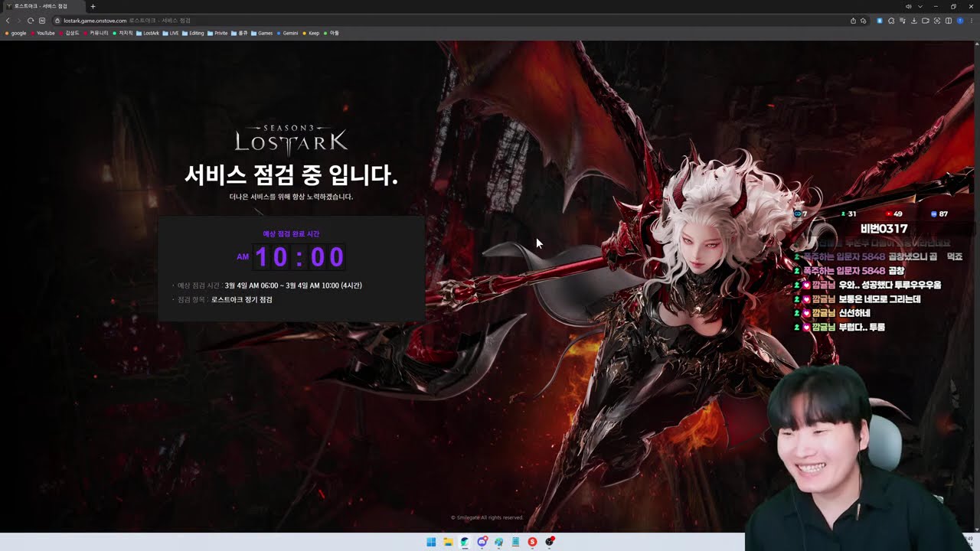Image resolution: width=980 pixels, height=551 pixels.
Task: Click the 서비스 점검 중 입니다 heading
Action: coord(291,175)
